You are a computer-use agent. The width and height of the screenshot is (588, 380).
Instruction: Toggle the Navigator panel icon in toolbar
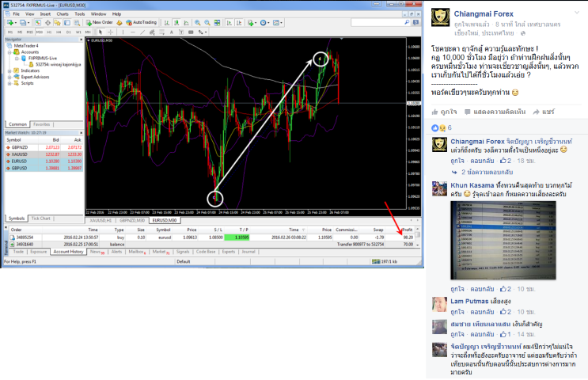pos(57,22)
